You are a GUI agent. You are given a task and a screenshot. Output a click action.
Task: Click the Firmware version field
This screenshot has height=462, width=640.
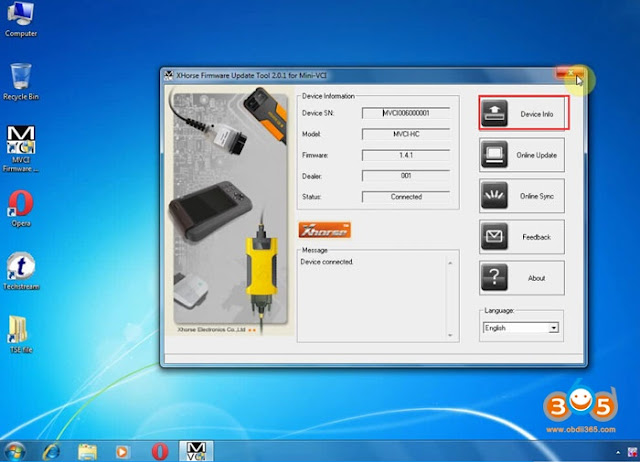406,155
